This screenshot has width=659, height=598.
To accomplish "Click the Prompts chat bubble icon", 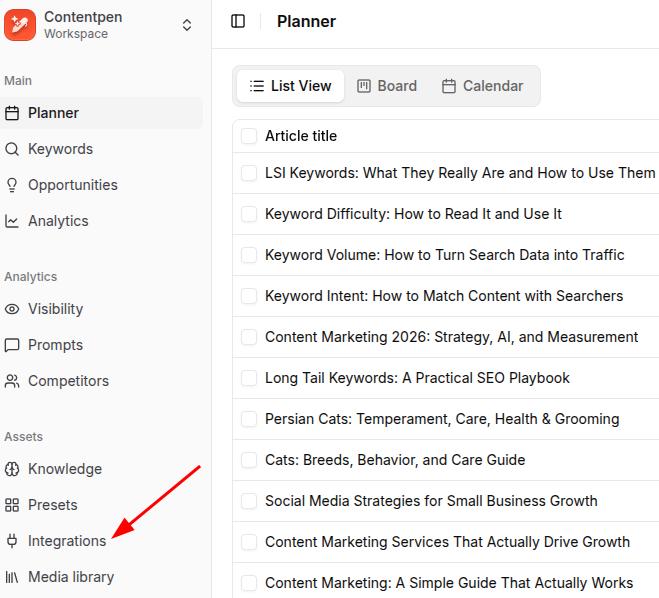I will click(x=12, y=345).
